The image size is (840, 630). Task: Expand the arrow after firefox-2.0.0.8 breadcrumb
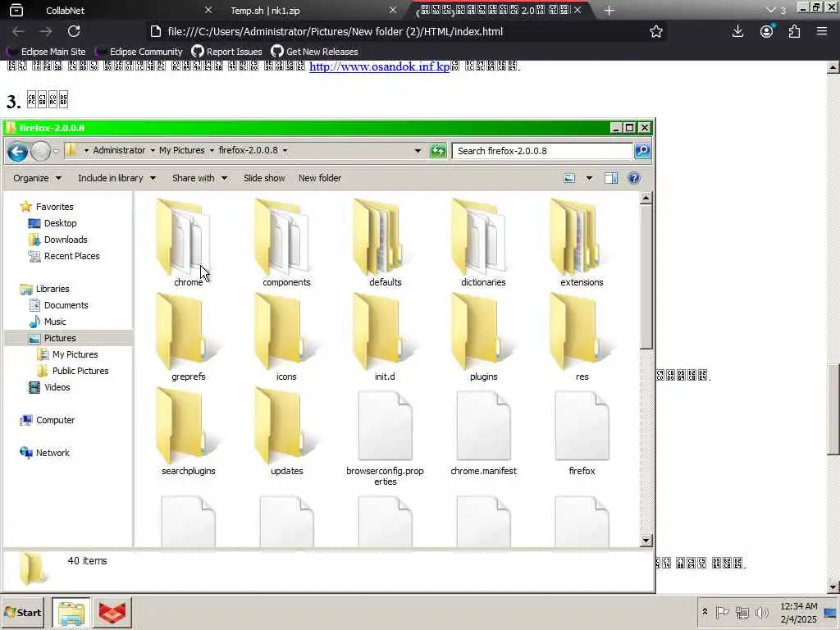(x=285, y=151)
